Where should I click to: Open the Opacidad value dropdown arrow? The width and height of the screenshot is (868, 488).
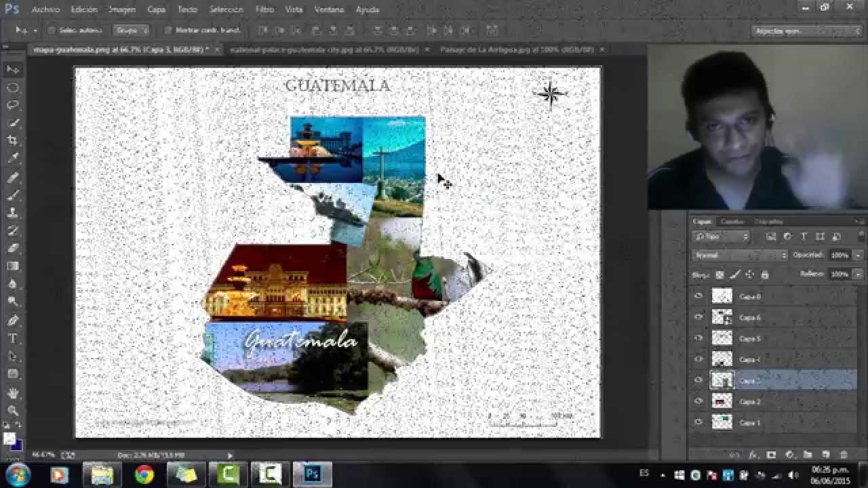(x=858, y=256)
